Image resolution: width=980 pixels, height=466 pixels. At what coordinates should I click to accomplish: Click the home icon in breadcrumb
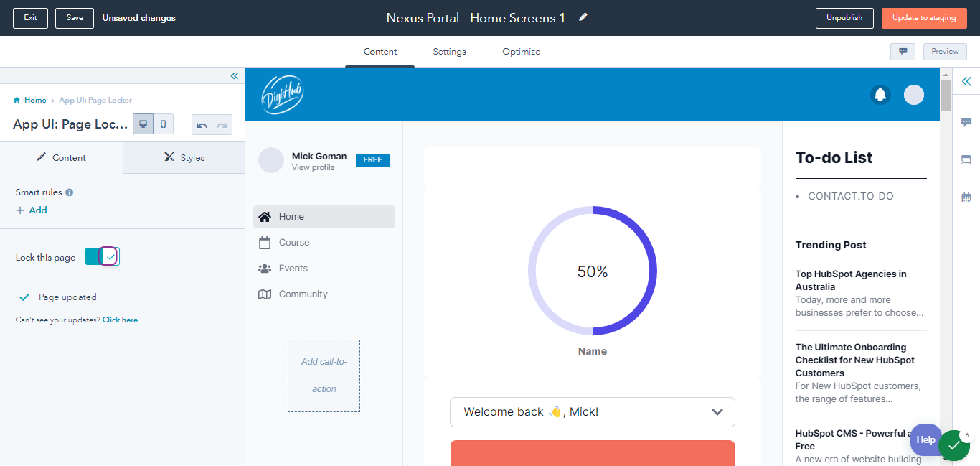click(x=17, y=100)
